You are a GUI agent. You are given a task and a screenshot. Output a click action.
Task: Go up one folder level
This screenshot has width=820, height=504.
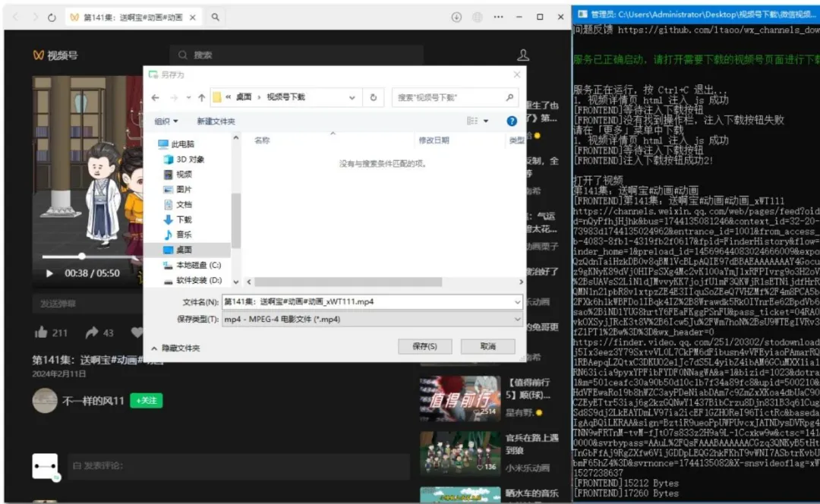coord(202,98)
